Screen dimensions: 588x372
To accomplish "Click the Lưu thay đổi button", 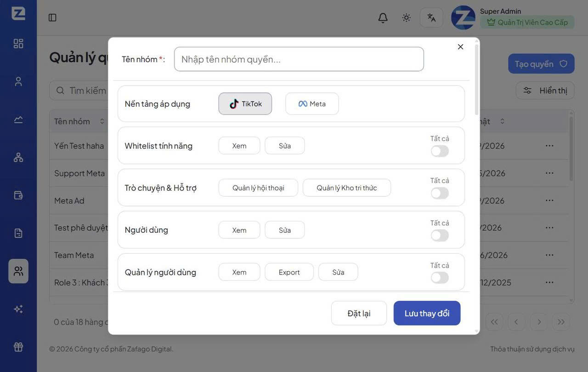I will (427, 313).
